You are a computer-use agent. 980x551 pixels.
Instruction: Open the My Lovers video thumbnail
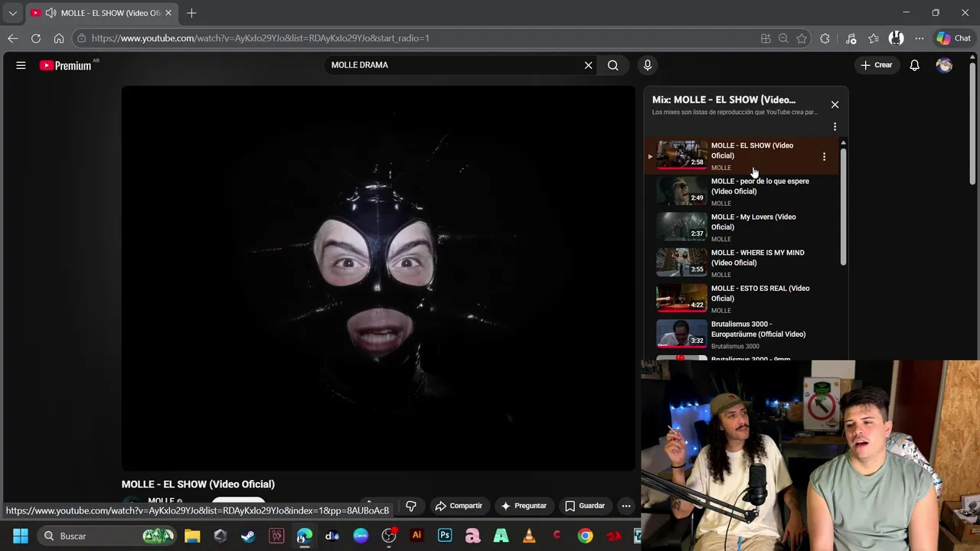[x=681, y=226]
